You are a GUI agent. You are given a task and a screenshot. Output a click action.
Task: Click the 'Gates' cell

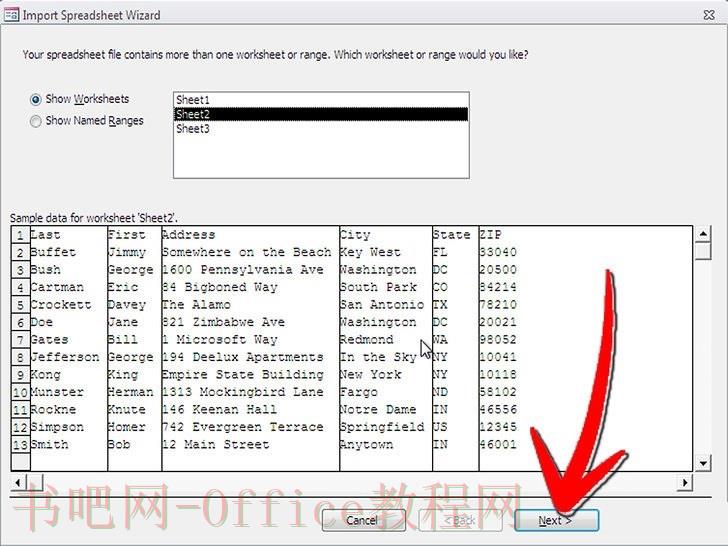pos(69,340)
